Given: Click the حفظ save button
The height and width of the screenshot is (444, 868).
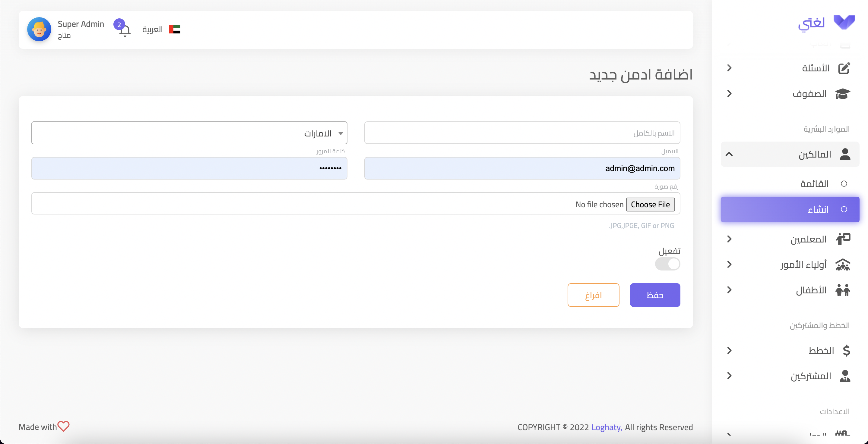Looking at the screenshot, I should point(655,295).
